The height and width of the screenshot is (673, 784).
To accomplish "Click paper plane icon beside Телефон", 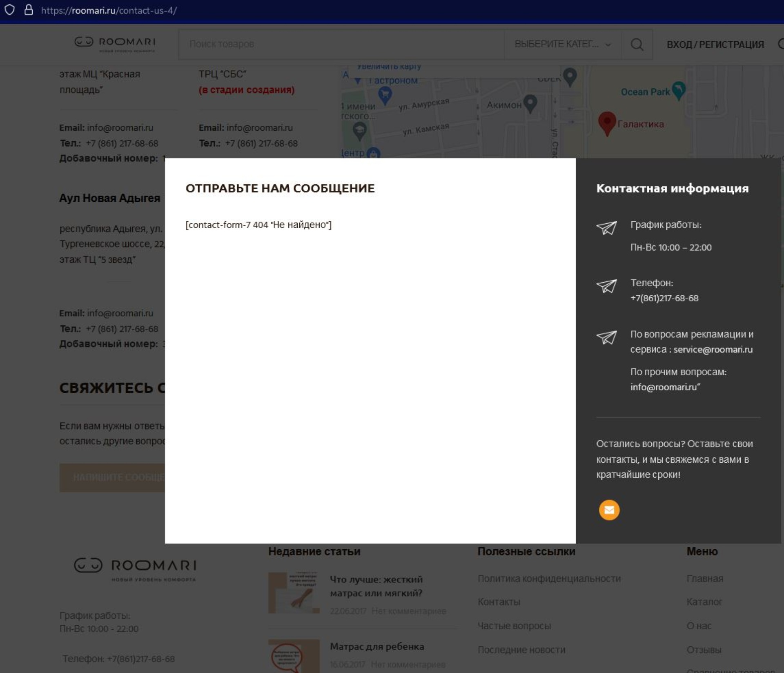I will (606, 286).
